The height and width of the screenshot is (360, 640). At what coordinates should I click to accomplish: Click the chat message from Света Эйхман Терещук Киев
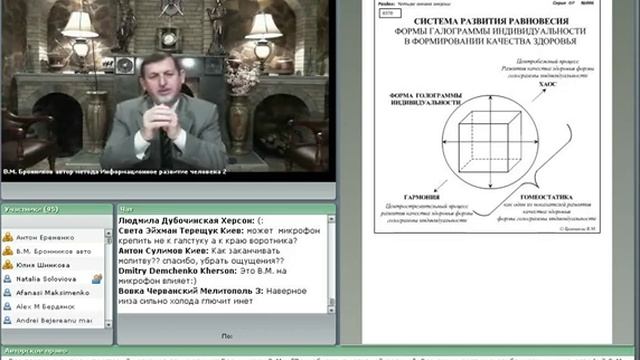coord(220,236)
